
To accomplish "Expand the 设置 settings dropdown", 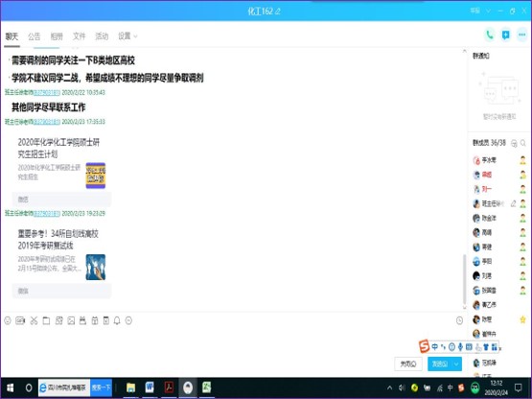I will [127, 36].
